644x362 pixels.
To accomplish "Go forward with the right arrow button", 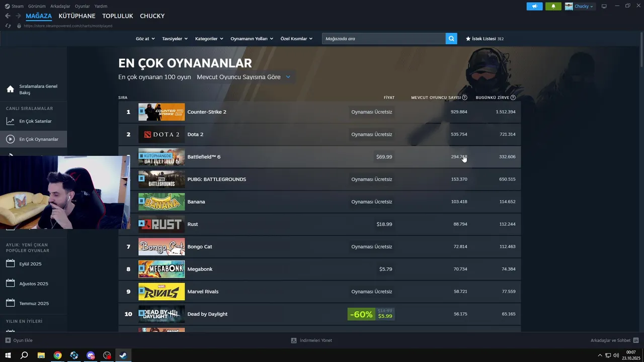I will click(x=18, y=16).
